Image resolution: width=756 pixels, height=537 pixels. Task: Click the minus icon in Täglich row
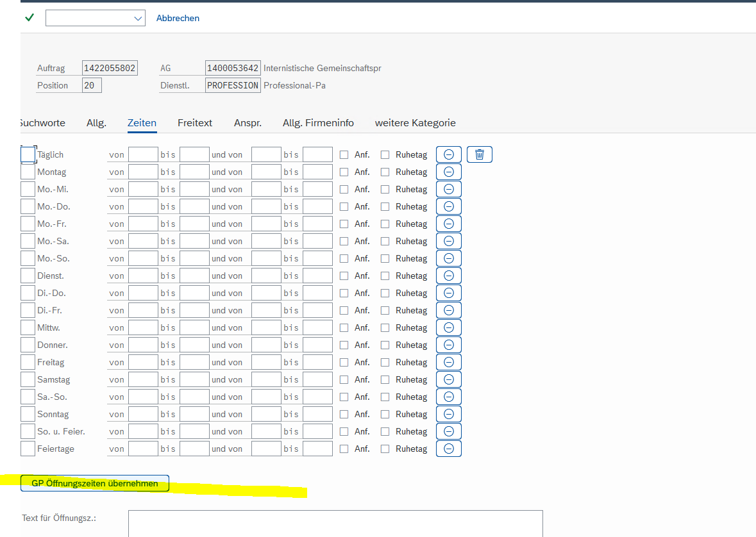pyautogui.click(x=449, y=154)
